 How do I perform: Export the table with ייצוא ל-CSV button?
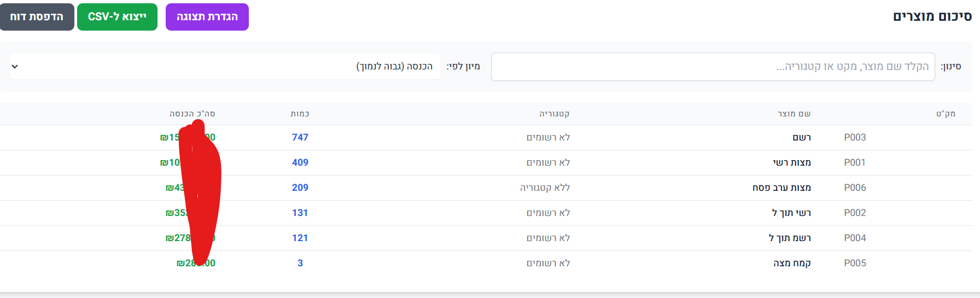click(x=117, y=17)
